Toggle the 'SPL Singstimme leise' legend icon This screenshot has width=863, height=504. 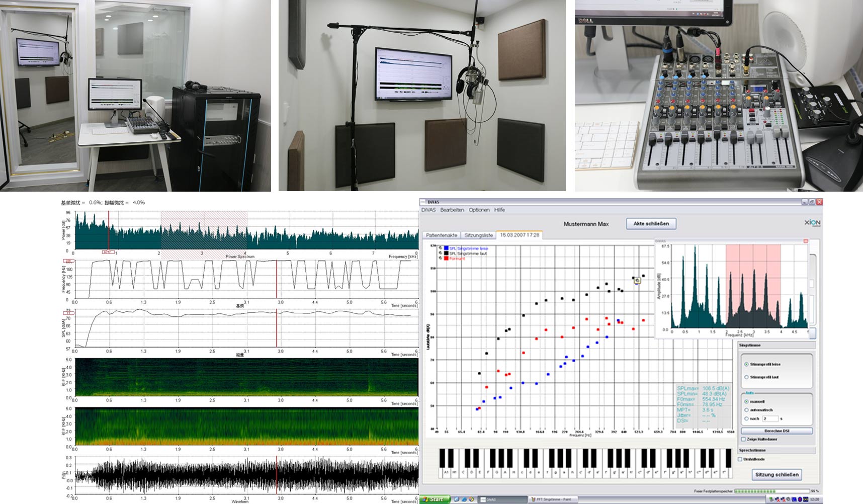pyautogui.click(x=441, y=248)
